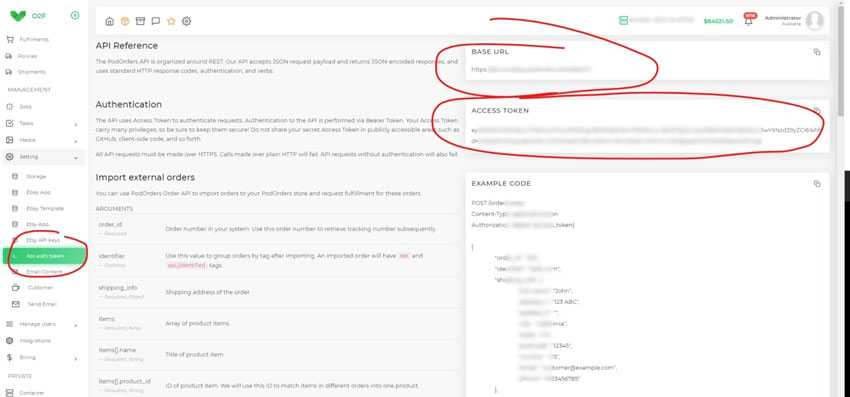
Task: Select Api auth token menu item
Action: tap(44, 256)
